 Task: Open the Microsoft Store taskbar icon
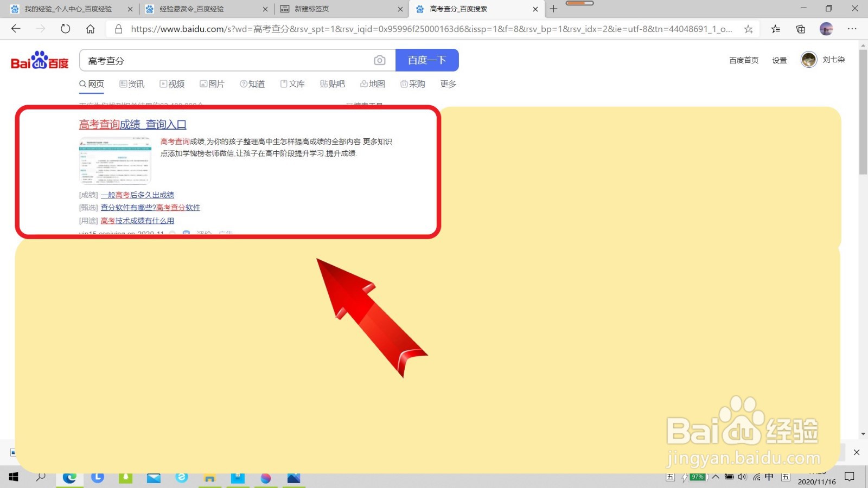tap(238, 478)
